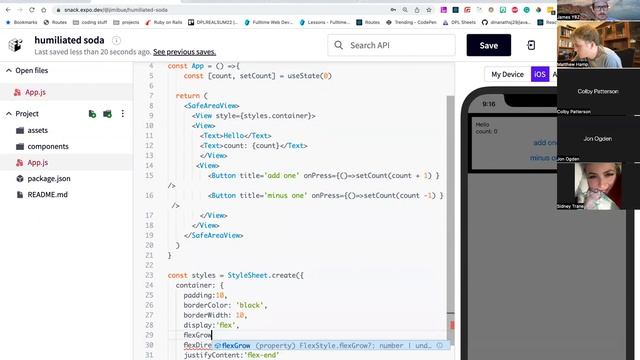Open the projects bookmark folder
The image size is (640, 360).
coord(126,22)
